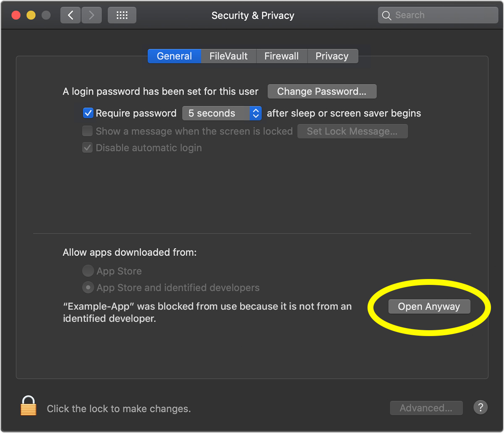Enable Show a message when screen is locked
This screenshot has height=433, width=504.
click(x=87, y=131)
